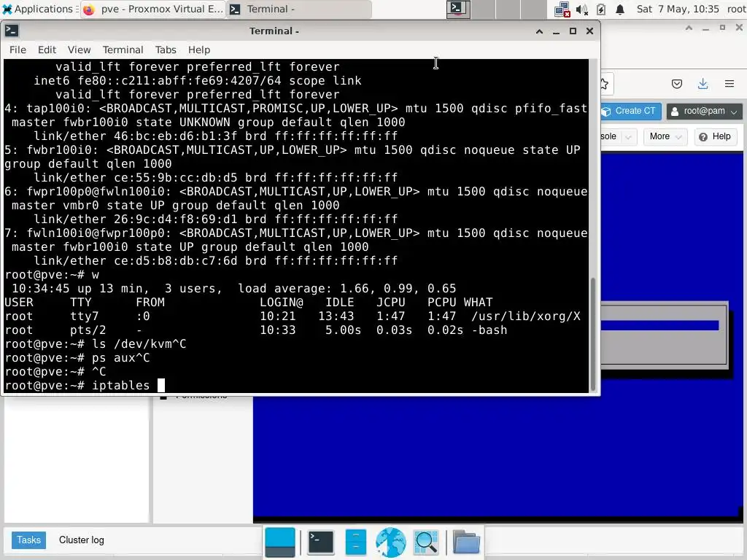Open the battery power manager icon
747x560 pixels.
(601, 9)
